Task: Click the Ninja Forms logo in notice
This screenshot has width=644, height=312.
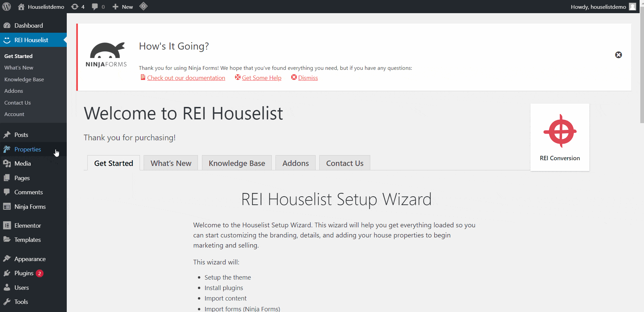Action: [x=106, y=55]
